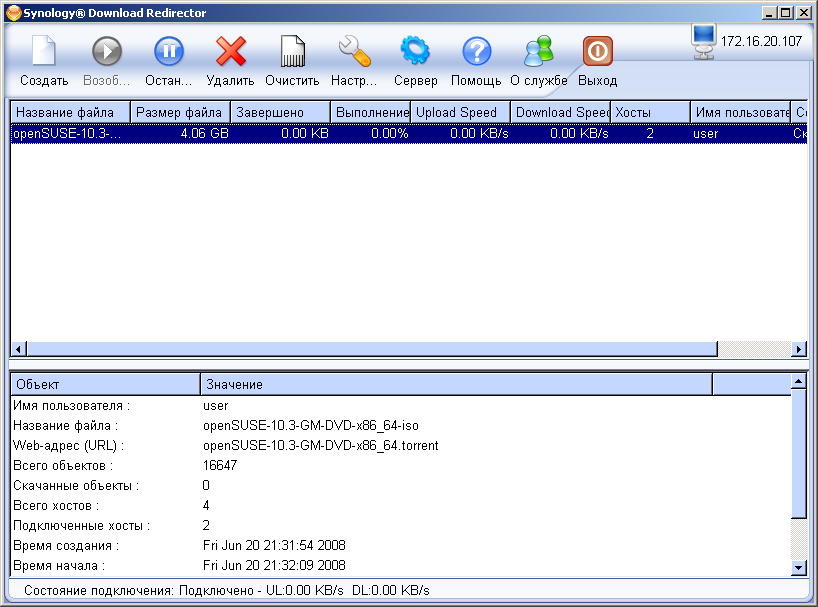Click the greyed Возоб... resume play icon

(106, 51)
